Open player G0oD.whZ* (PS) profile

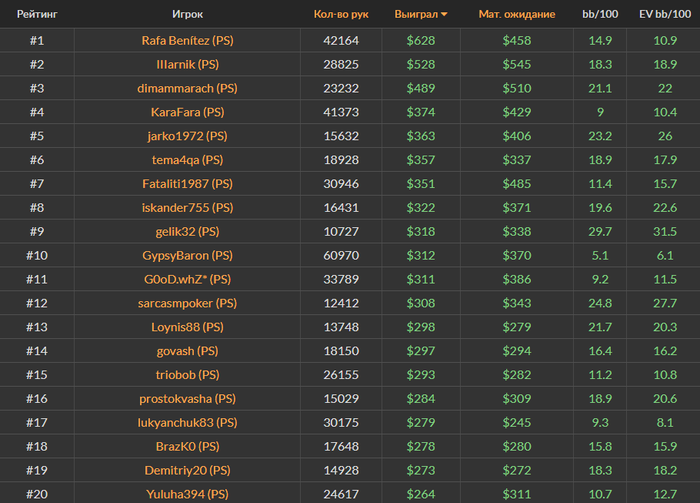tap(188, 279)
